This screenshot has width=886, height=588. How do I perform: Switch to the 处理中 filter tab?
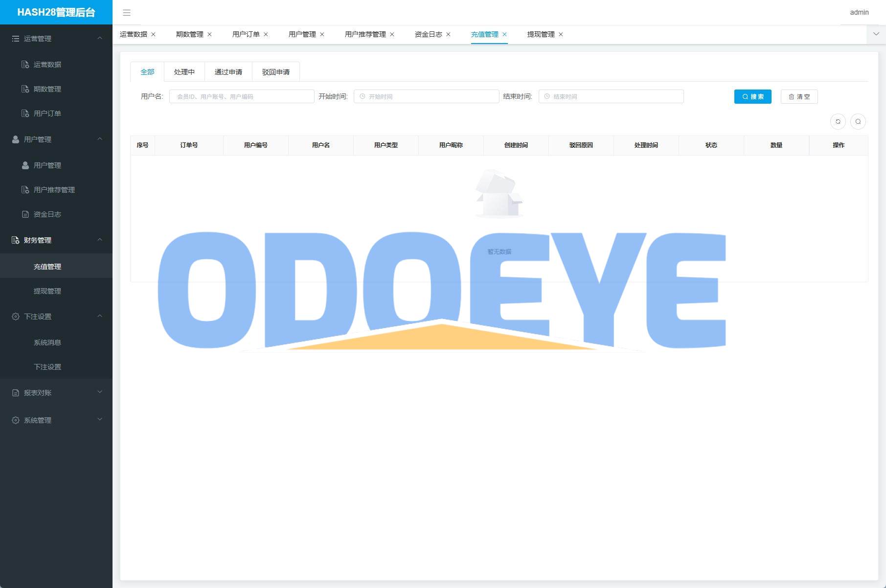tap(184, 72)
